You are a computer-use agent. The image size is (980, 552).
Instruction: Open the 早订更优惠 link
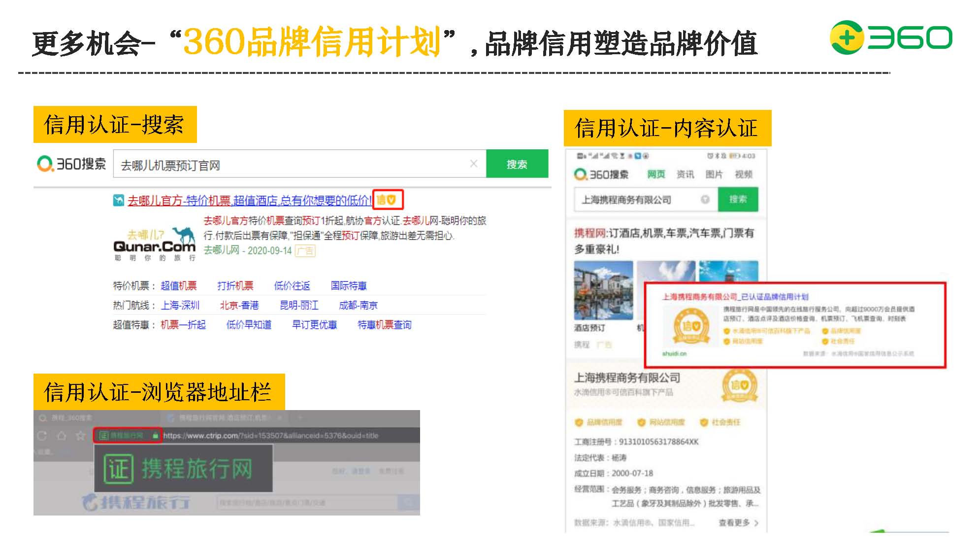click(x=315, y=325)
